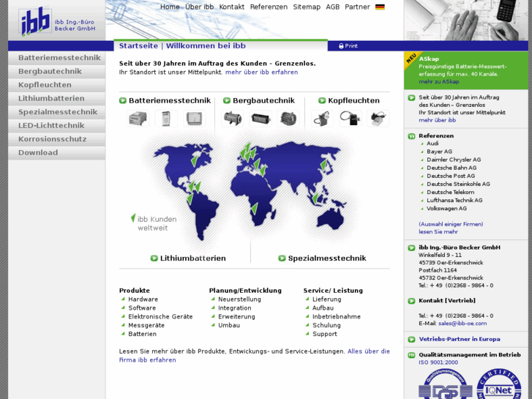Select Download in left sidebar menu

[x=56, y=153]
